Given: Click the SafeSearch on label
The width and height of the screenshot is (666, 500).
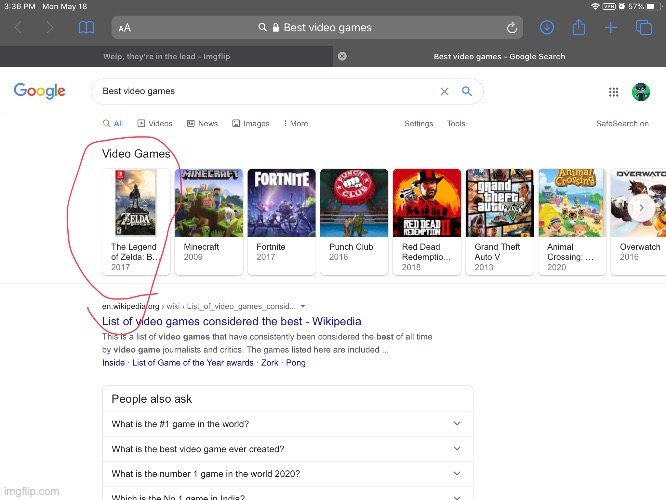Looking at the screenshot, I should (622, 123).
